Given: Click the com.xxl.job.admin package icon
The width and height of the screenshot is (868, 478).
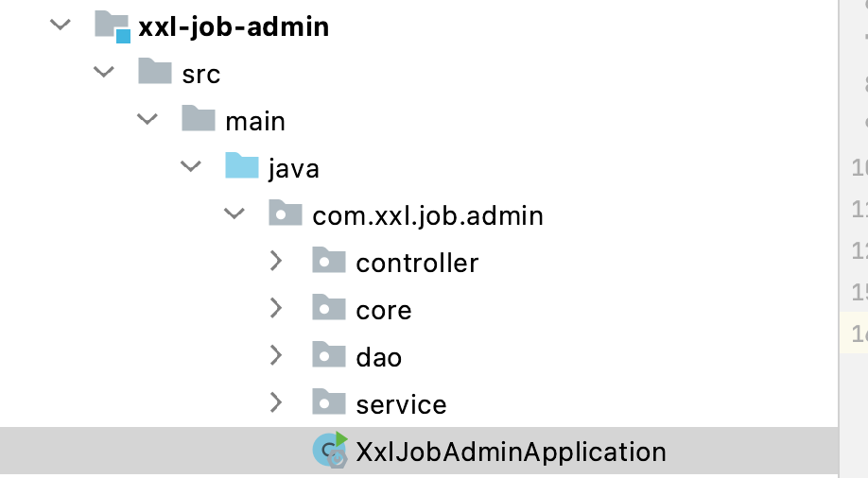Looking at the screenshot, I should pyautogui.click(x=286, y=214).
